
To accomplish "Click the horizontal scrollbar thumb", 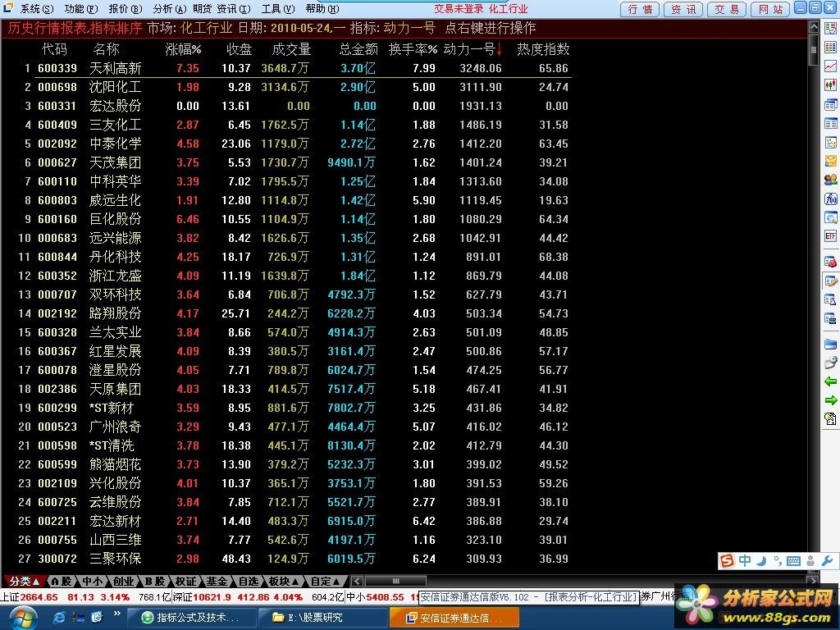I will click(396, 582).
